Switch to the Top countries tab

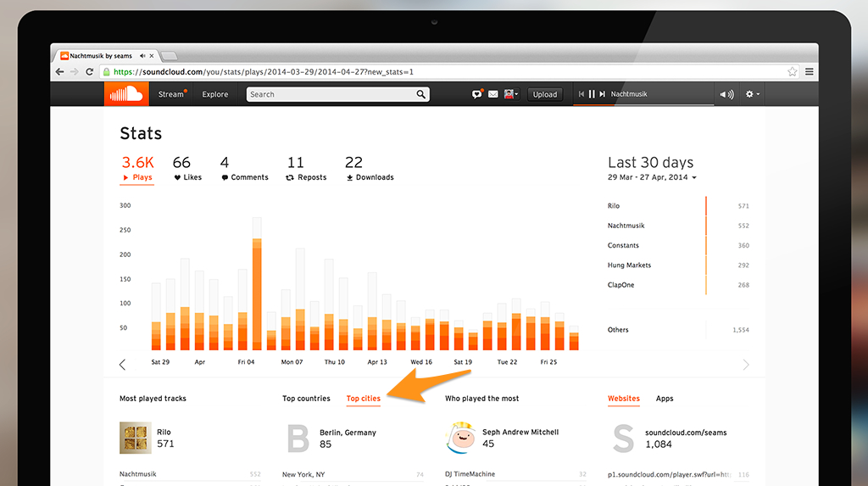[306, 399]
